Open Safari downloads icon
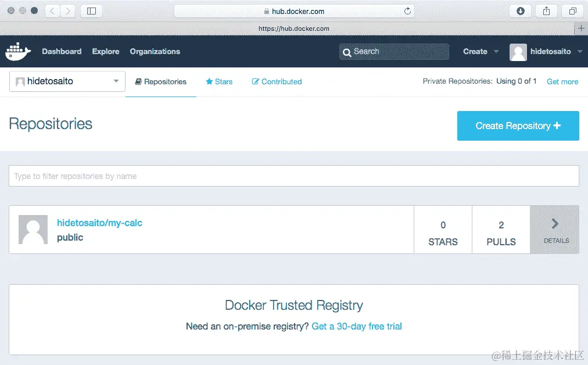This screenshot has height=365, width=588. click(520, 11)
